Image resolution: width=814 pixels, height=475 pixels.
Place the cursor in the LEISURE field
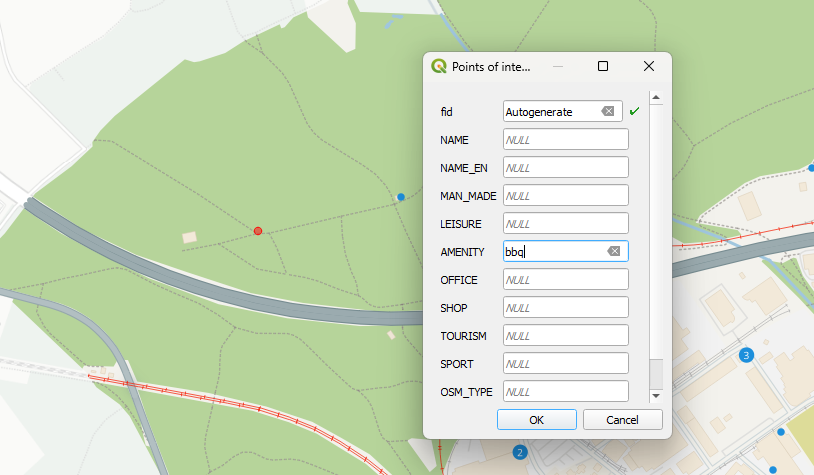(x=565, y=224)
